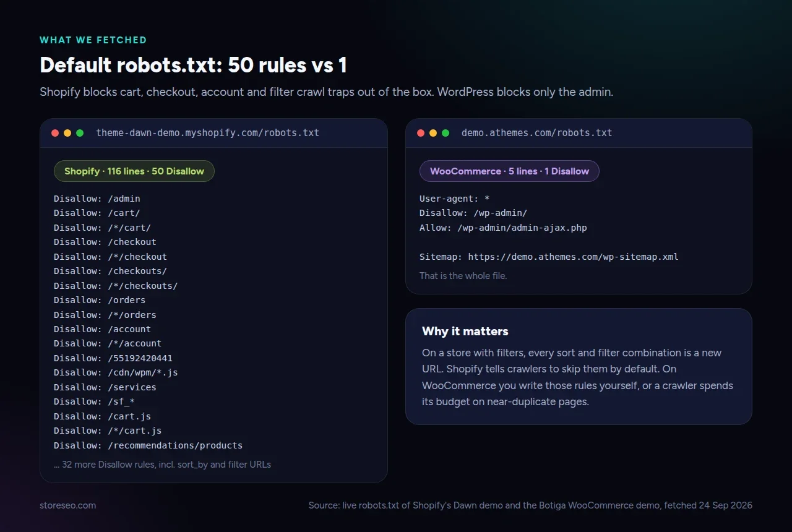Click line 'Disallow: /sf_*'
The width and height of the screenshot is (792, 532).
pyautogui.click(x=95, y=401)
